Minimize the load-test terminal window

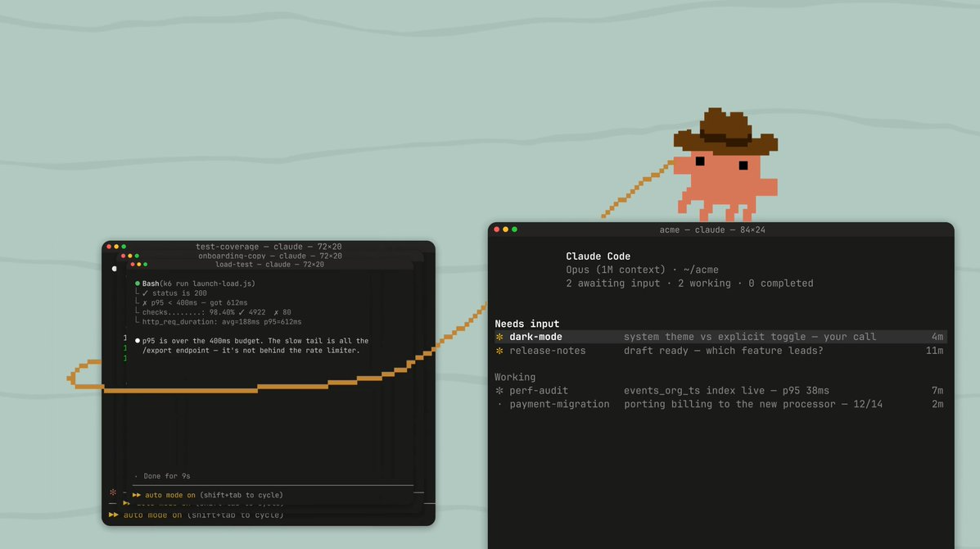[x=138, y=265]
